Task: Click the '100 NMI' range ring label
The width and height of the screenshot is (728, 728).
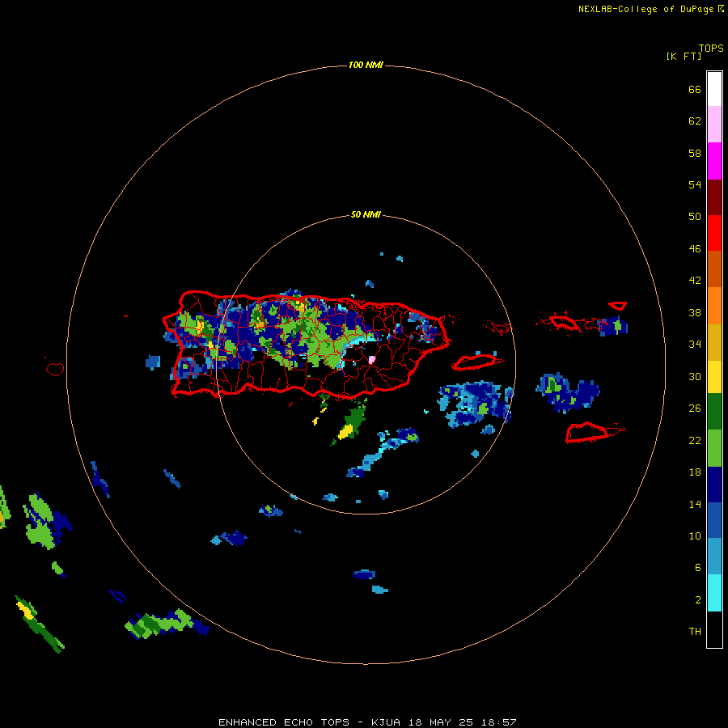Action: [x=366, y=65]
